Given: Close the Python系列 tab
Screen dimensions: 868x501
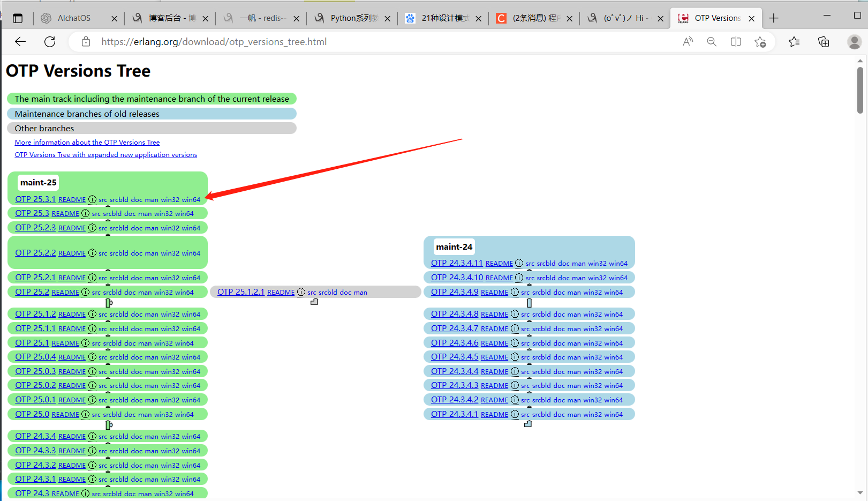Looking at the screenshot, I should click(x=387, y=18).
